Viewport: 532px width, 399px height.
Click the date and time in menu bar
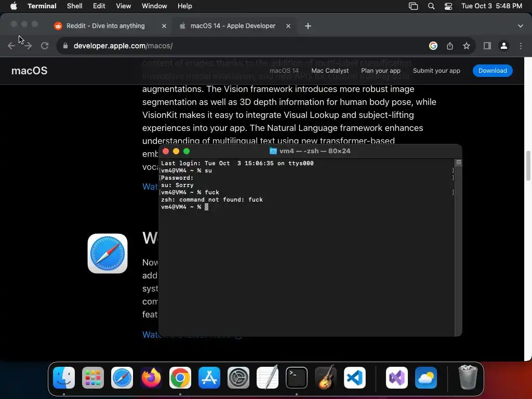coord(491,6)
